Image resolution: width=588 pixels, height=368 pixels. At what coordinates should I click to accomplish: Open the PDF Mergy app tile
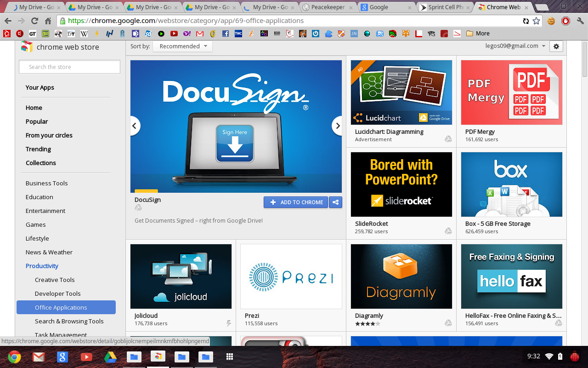point(512,101)
